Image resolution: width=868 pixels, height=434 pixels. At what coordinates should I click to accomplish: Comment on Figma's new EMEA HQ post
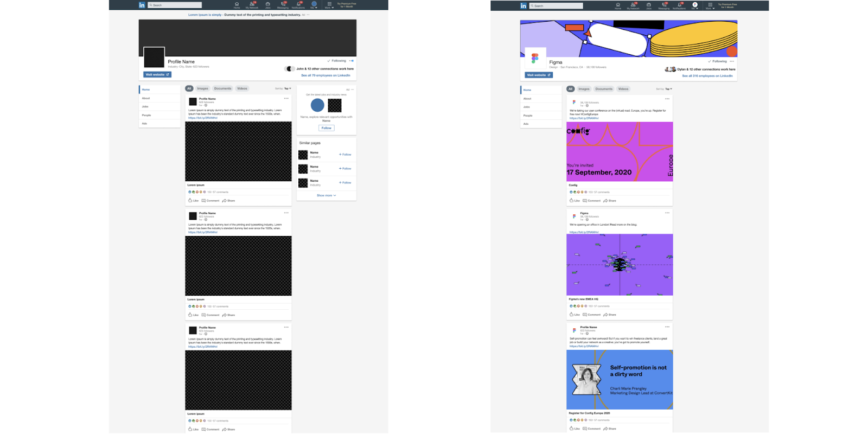click(591, 315)
